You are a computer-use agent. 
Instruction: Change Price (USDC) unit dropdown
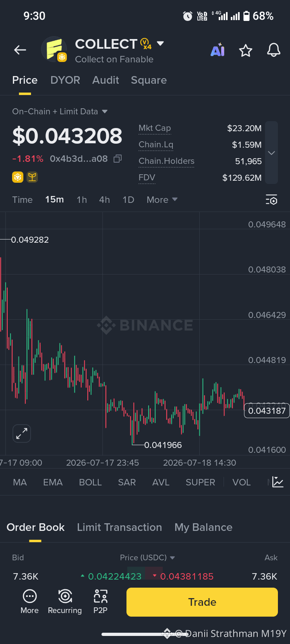click(x=147, y=557)
